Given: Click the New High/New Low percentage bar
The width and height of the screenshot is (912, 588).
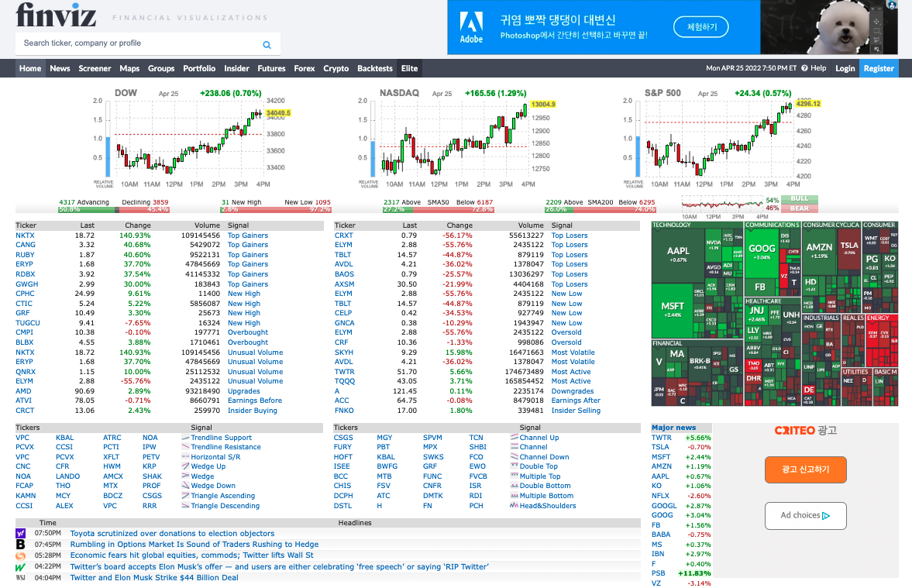Looking at the screenshot, I should 276,209.
